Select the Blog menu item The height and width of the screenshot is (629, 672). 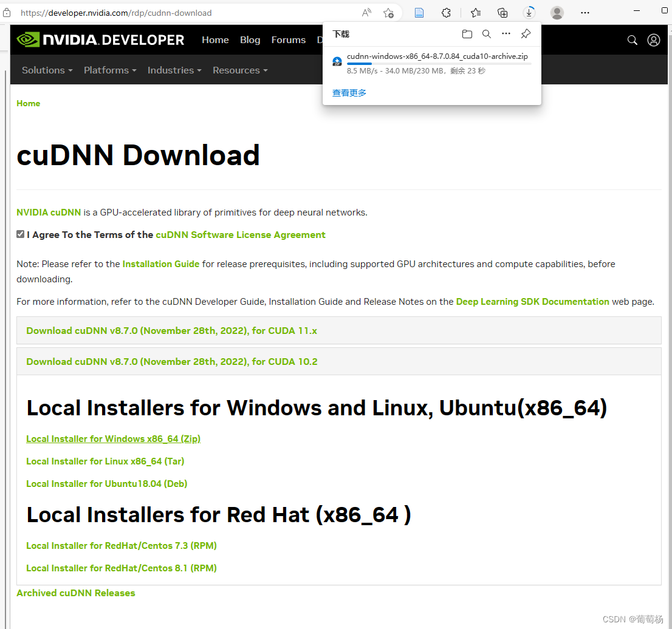pyautogui.click(x=250, y=39)
